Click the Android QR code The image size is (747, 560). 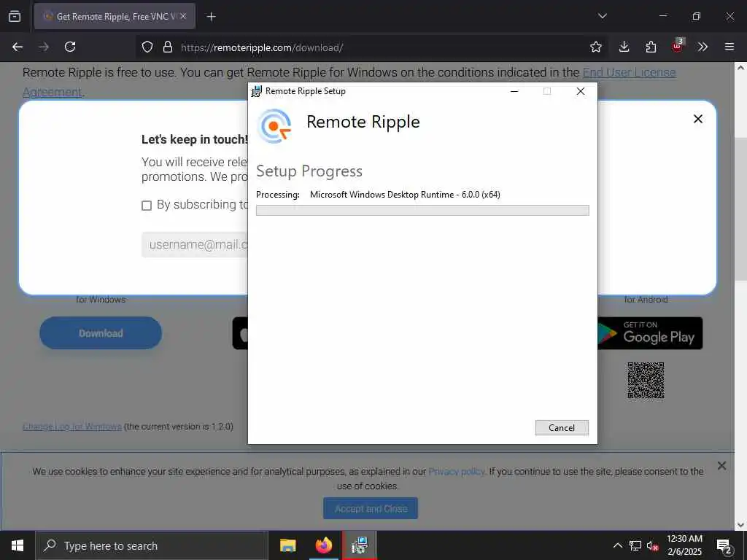click(x=646, y=381)
